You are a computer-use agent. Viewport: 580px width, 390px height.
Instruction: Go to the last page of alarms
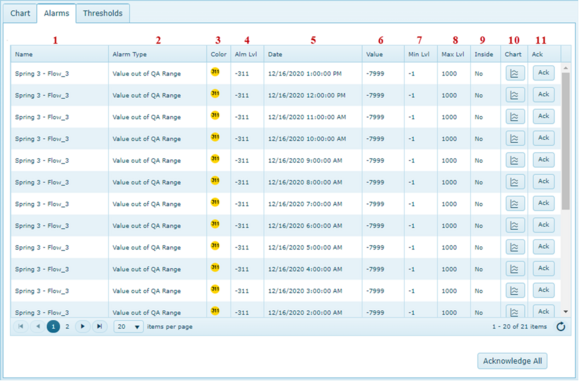(99, 326)
